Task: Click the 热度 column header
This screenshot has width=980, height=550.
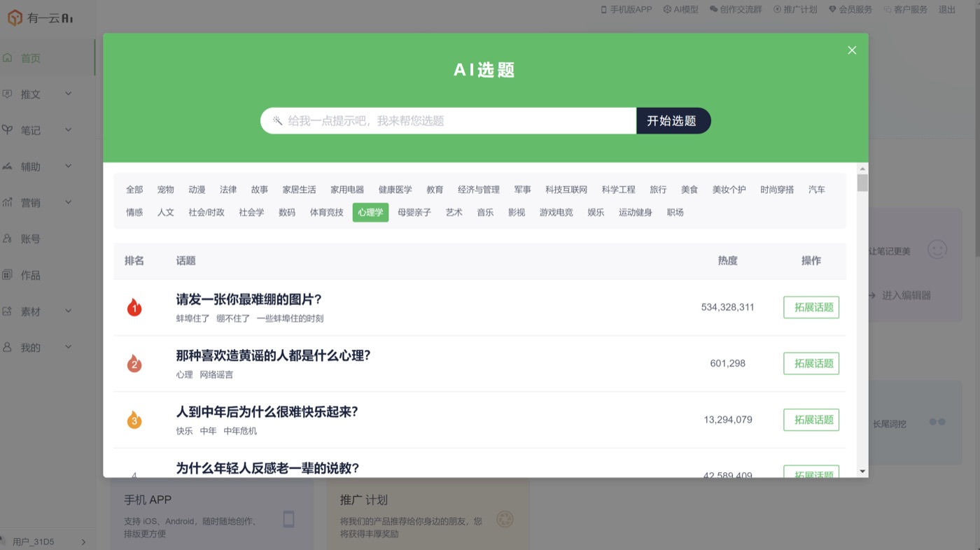Action: click(x=727, y=260)
